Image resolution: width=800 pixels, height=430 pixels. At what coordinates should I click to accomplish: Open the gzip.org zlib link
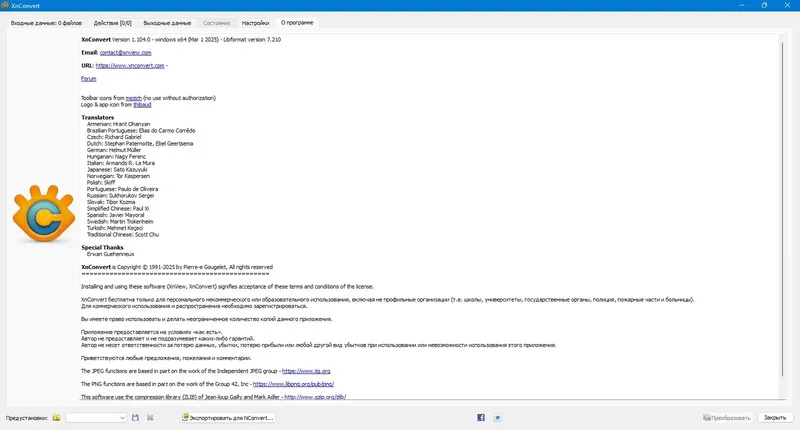(x=315, y=397)
